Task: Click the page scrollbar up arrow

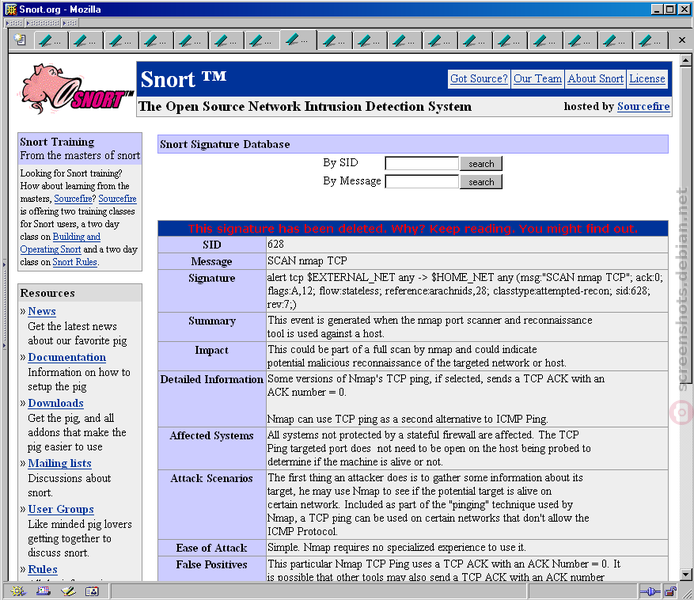Action: pos(685,60)
